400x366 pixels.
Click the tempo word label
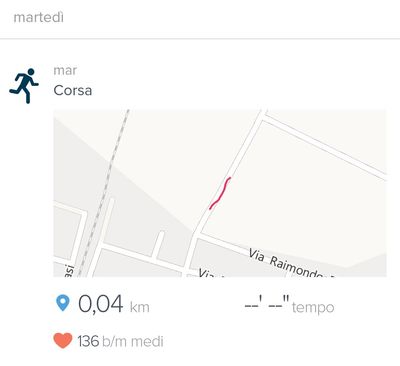point(313,308)
